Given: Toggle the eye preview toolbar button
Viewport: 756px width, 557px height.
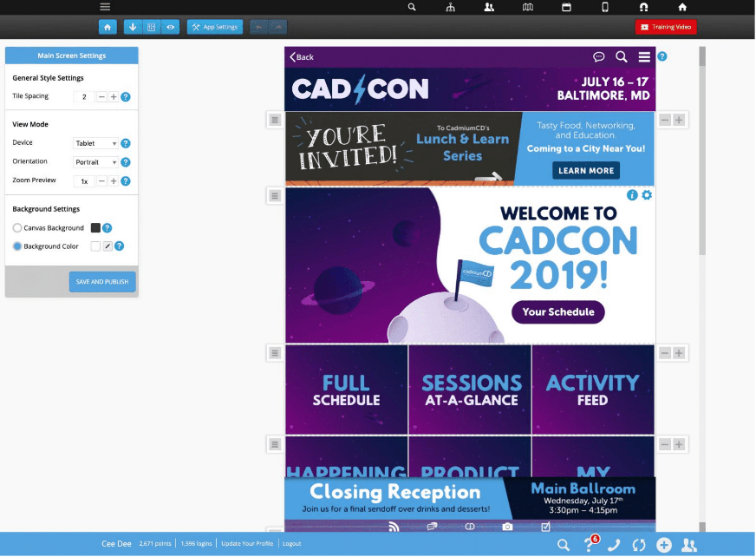Looking at the screenshot, I should click(171, 27).
